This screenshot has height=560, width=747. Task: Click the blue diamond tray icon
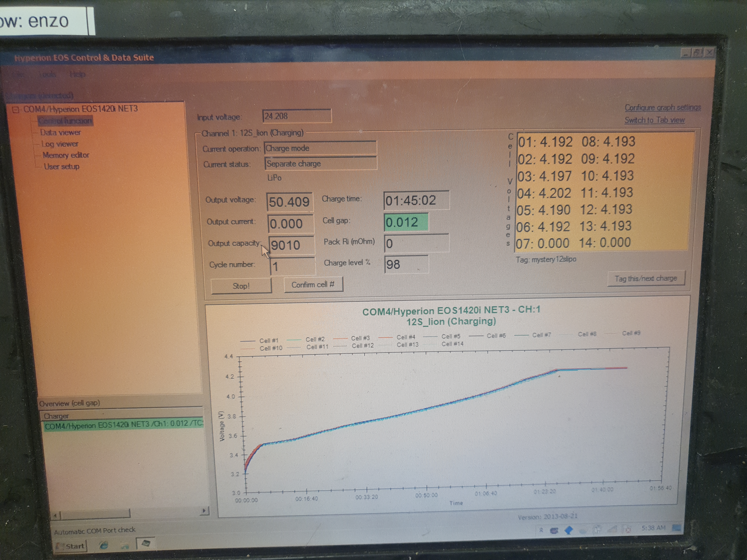[x=569, y=530]
